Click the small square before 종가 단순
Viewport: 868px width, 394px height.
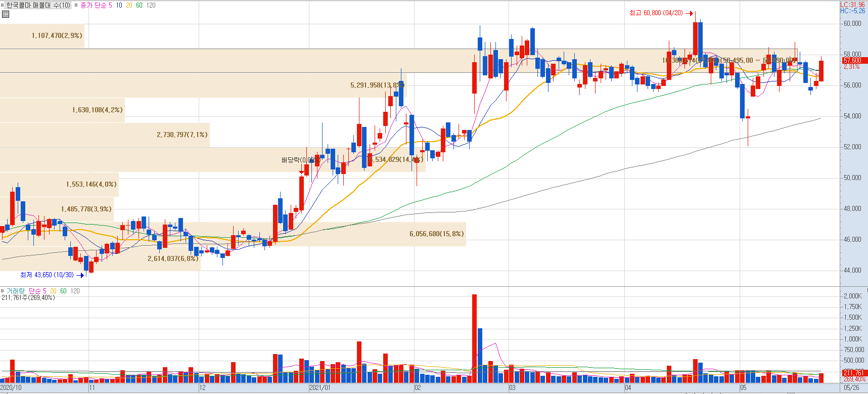[76, 5]
